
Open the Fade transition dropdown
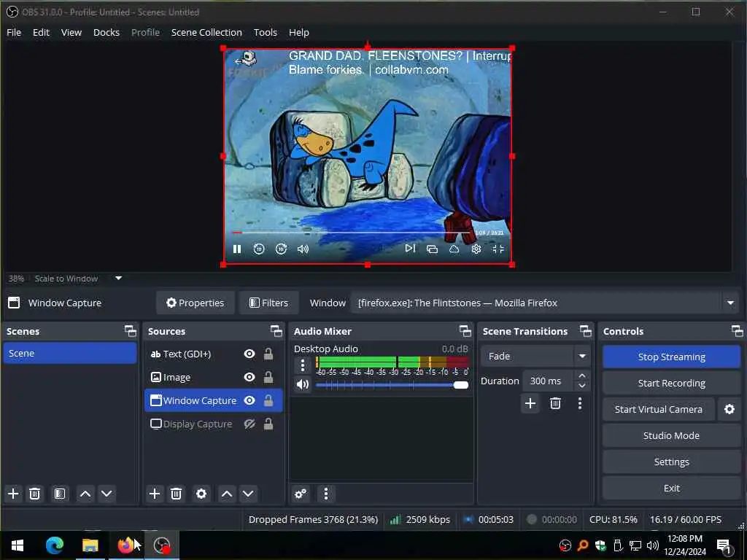click(535, 356)
